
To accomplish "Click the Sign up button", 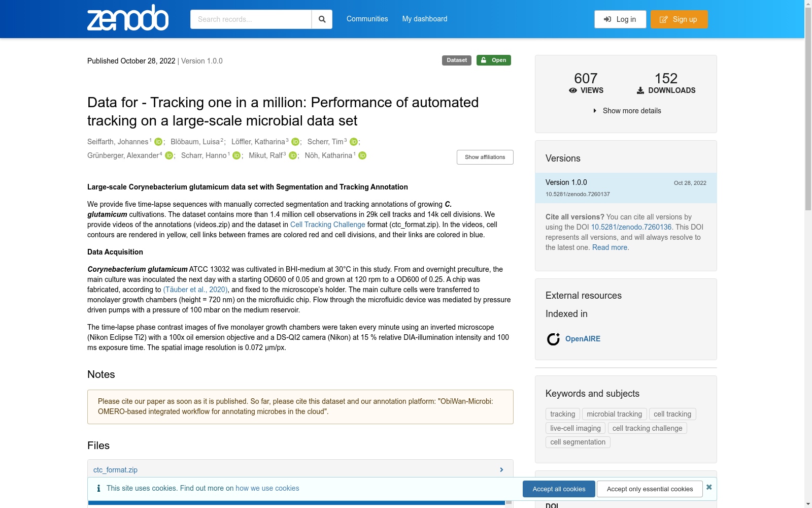I will 679,19.
